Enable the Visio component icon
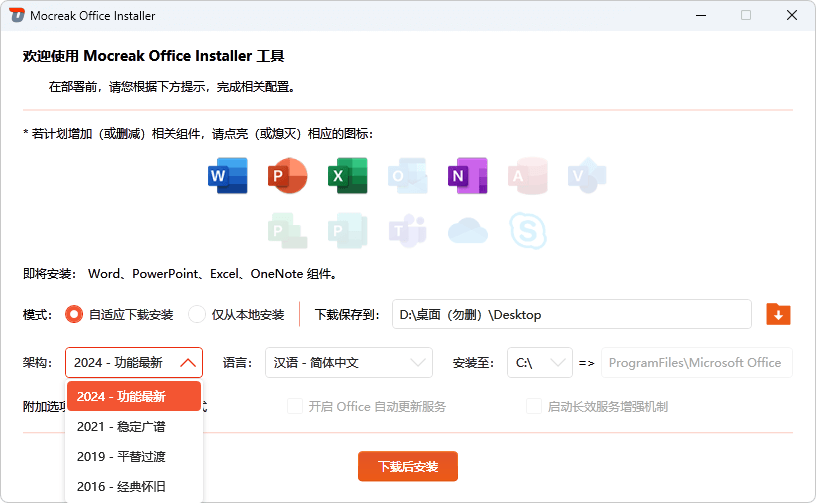 (x=587, y=176)
